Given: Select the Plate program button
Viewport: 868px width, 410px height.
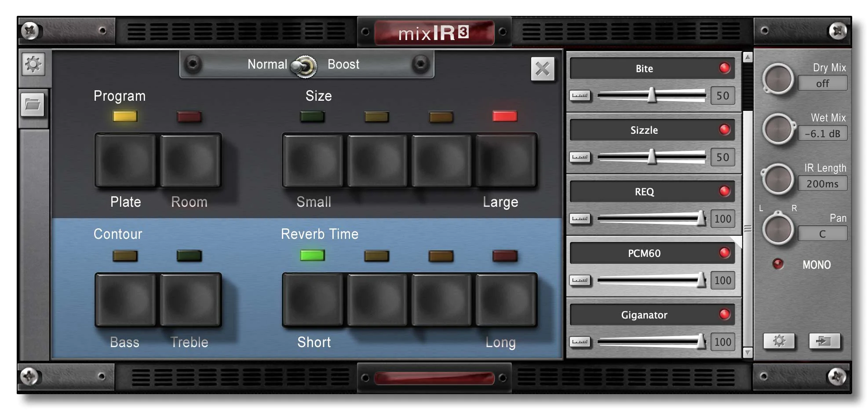Looking at the screenshot, I should [126, 161].
